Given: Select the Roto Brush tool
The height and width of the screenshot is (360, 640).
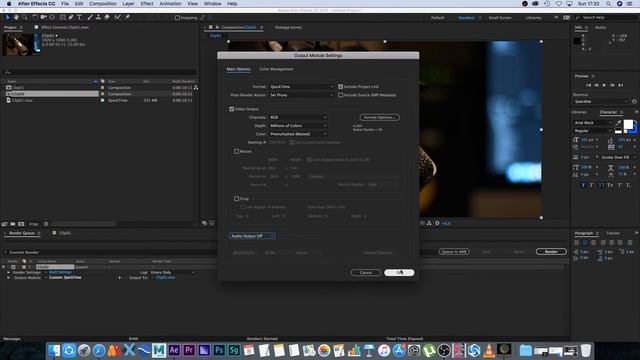Looking at the screenshot, I should (x=118, y=17).
